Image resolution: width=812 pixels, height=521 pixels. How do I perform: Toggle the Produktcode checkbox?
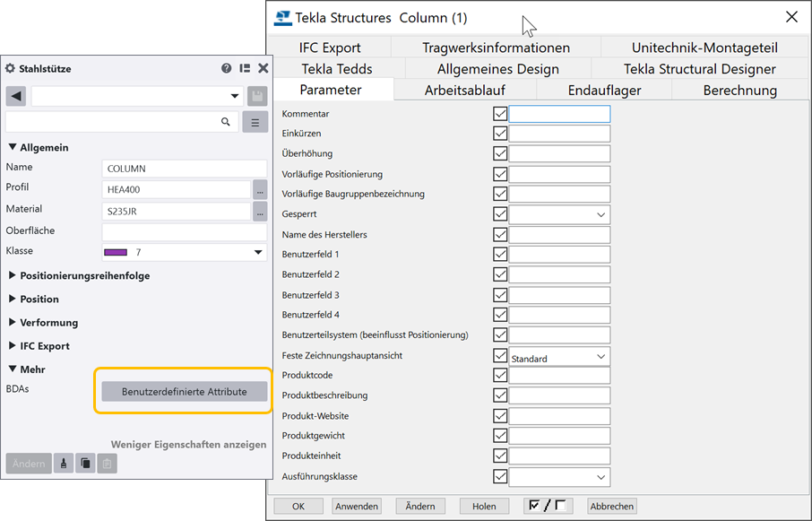(x=500, y=375)
